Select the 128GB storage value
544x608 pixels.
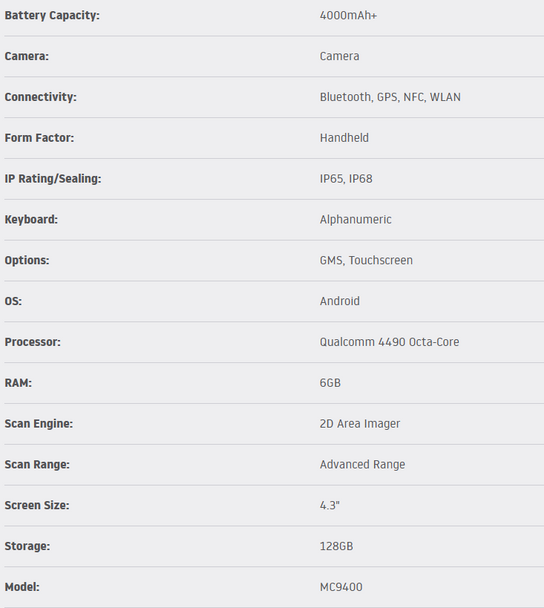click(x=336, y=546)
